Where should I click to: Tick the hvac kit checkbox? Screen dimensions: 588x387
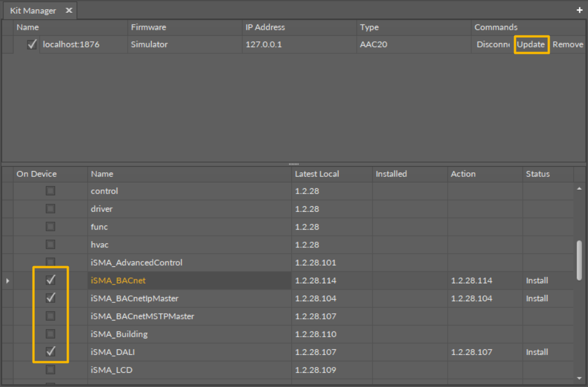click(x=50, y=244)
